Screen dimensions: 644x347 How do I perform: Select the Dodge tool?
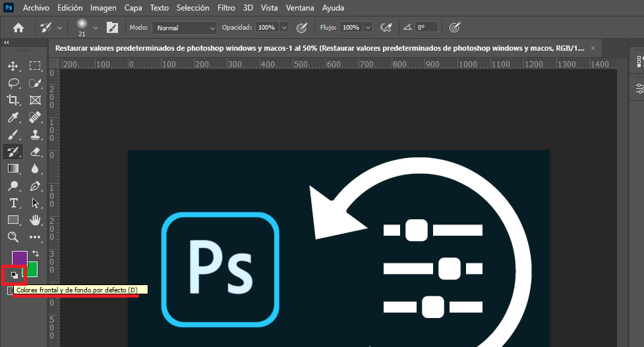point(13,186)
